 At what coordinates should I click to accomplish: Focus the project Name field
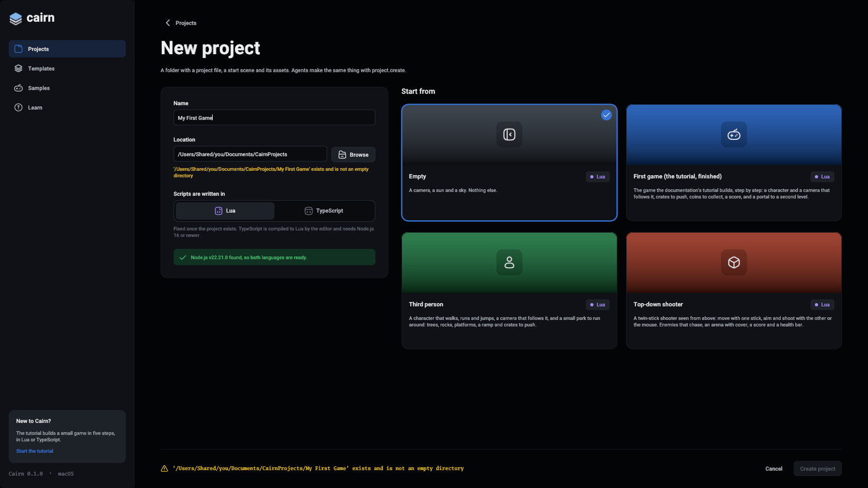275,118
